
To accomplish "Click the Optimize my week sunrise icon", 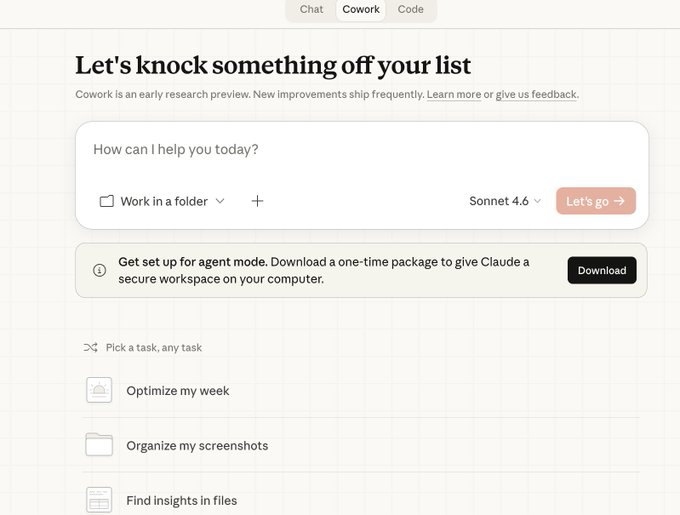I will coord(99,390).
